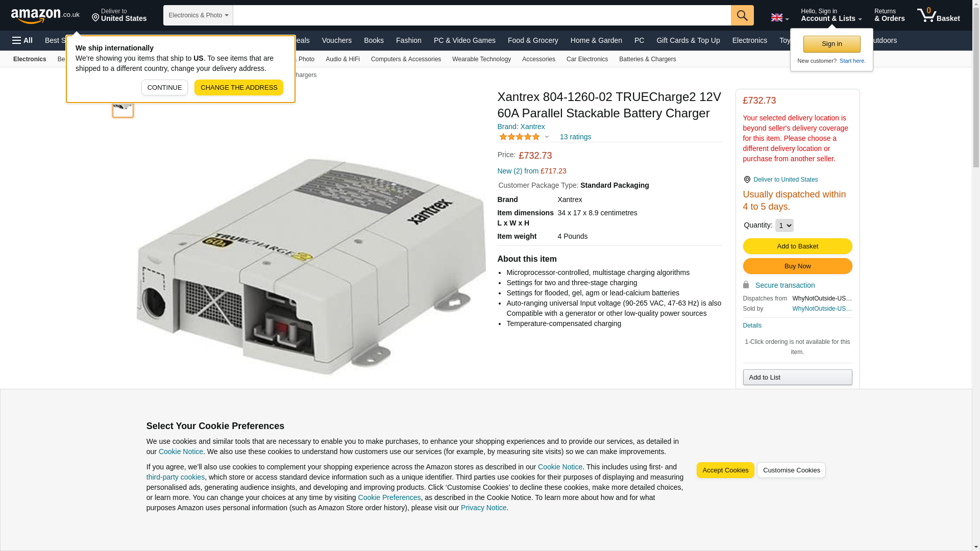
Task: Click the Buy Now button
Action: (x=797, y=266)
